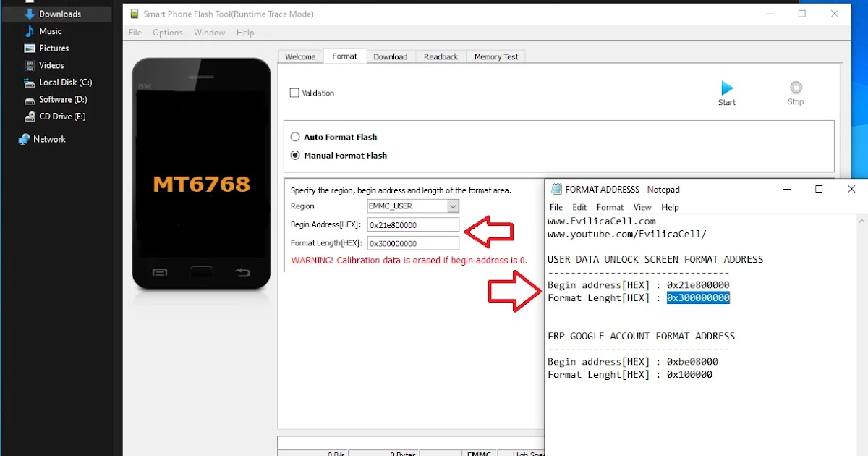Click the CD Drive (E:) icon
Image resolution: width=868 pixels, height=456 pixels.
point(30,117)
